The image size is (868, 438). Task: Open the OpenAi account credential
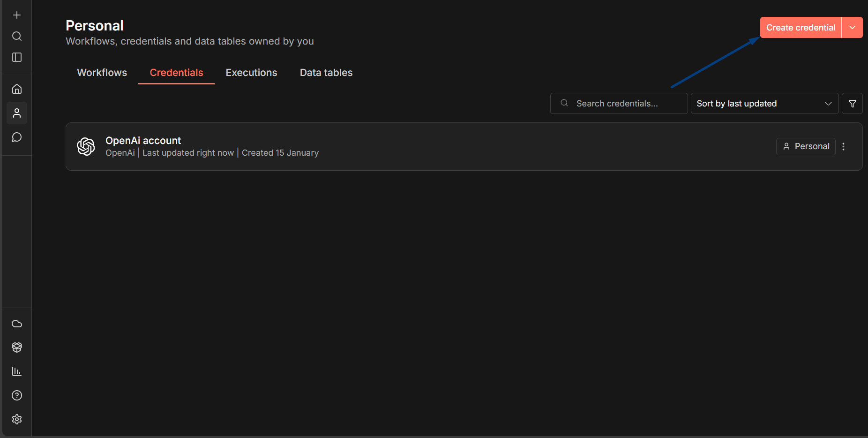[x=464, y=146]
